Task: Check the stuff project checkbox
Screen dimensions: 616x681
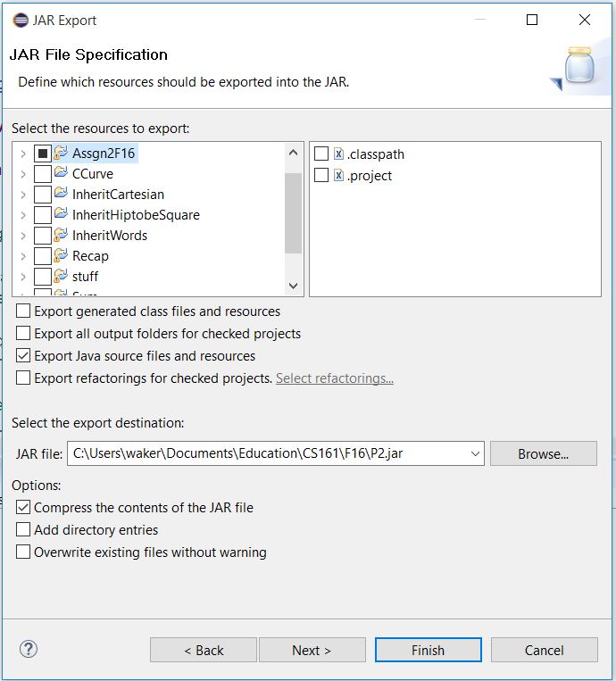Action: pyautogui.click(x=43, y=276)
